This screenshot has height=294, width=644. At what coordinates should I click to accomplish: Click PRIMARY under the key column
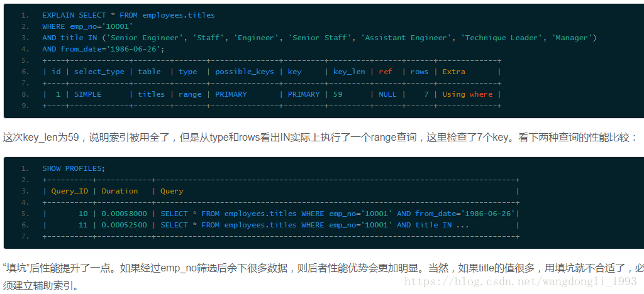pyautogui.click(x=304, y=94)
